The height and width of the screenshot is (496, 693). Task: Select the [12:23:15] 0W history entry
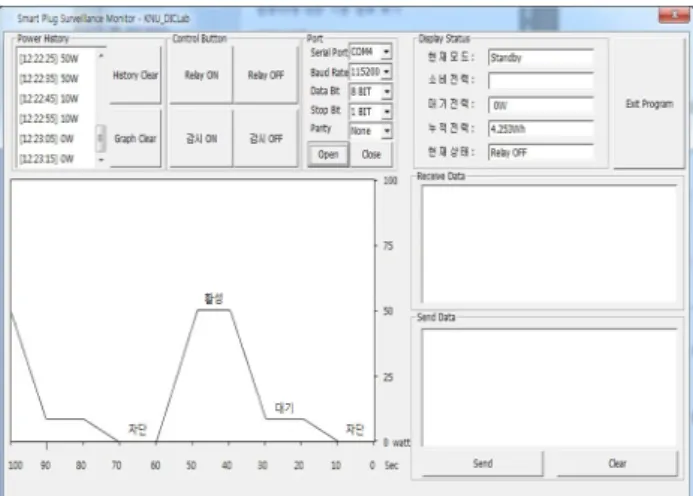(x=46, y=159)
